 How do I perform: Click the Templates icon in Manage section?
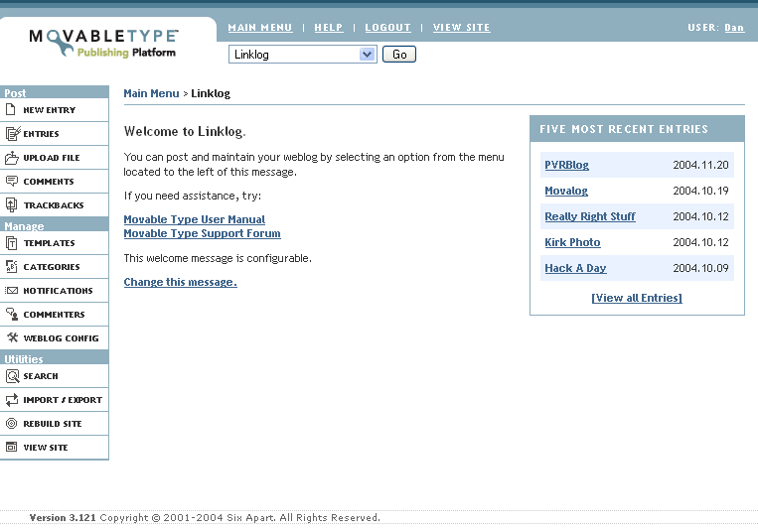12,243
